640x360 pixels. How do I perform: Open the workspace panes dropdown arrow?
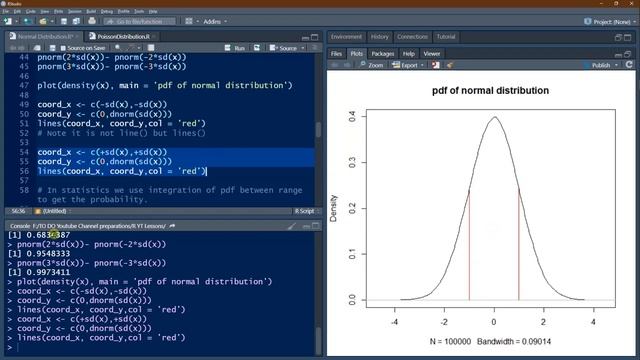[198, 21]
